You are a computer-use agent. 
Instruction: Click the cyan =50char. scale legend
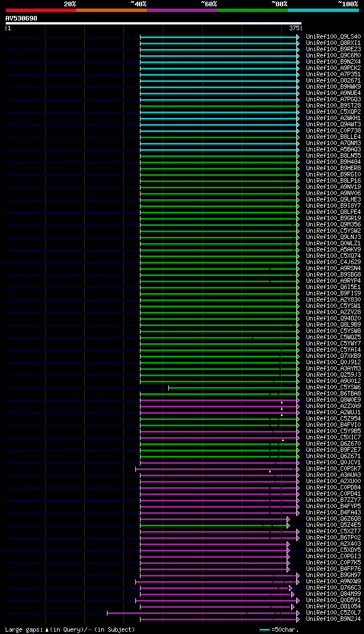(279, 629)
